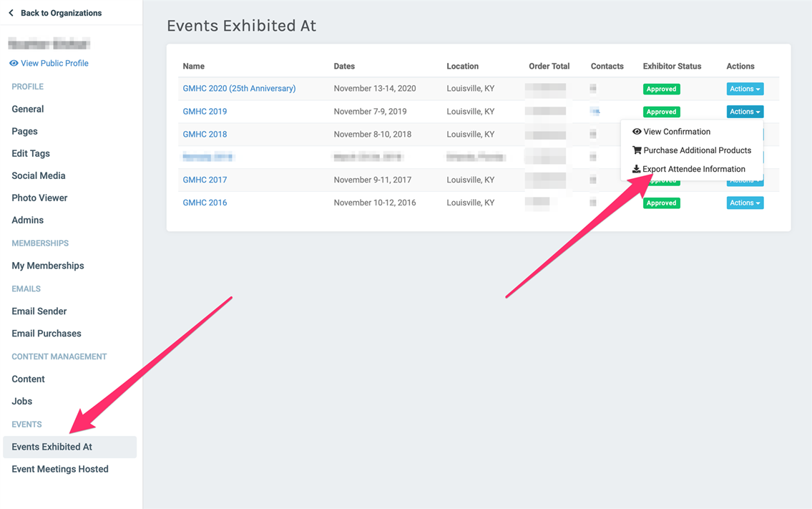This screenshot has width=812, height=509.
Task: Select Export Attendee Information menu entry
Action: click(x=693, y=170)
